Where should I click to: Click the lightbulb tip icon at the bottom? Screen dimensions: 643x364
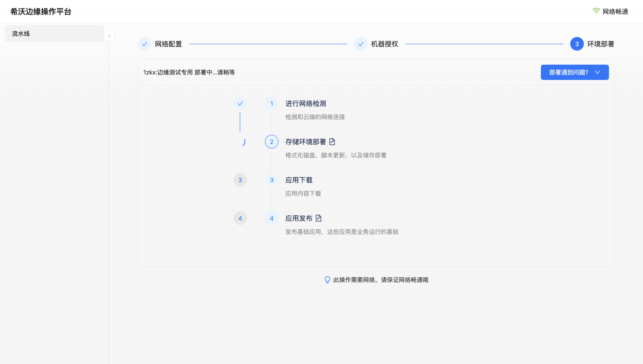[327, 280]
